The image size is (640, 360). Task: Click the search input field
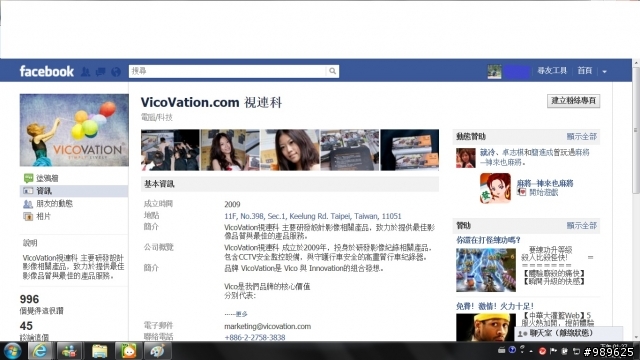tap(228, 71)
